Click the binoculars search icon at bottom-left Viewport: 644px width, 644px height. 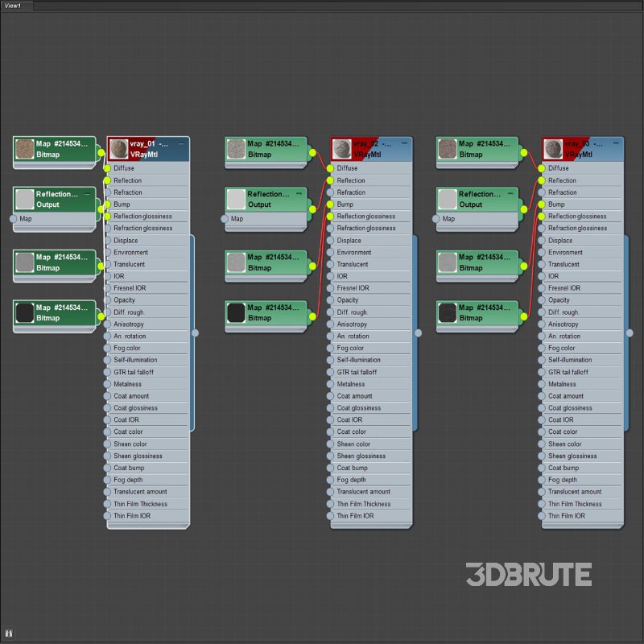10,634
